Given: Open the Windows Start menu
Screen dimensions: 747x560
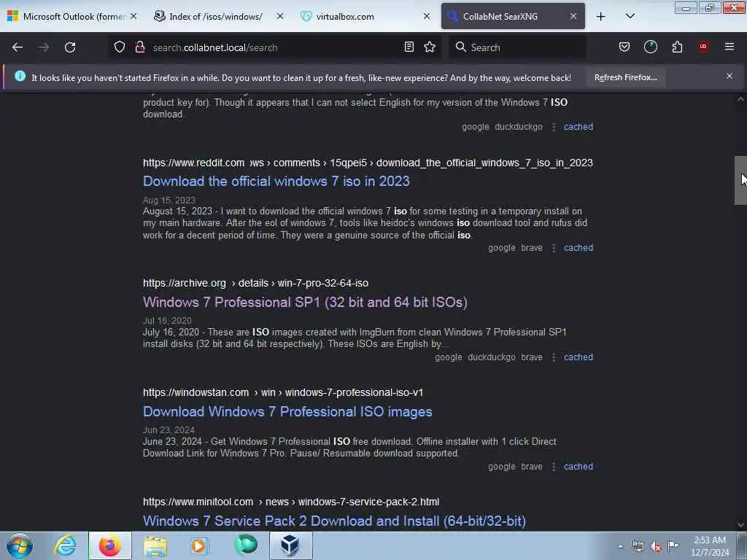Looking at the screenshot, I should click(20, 545).
